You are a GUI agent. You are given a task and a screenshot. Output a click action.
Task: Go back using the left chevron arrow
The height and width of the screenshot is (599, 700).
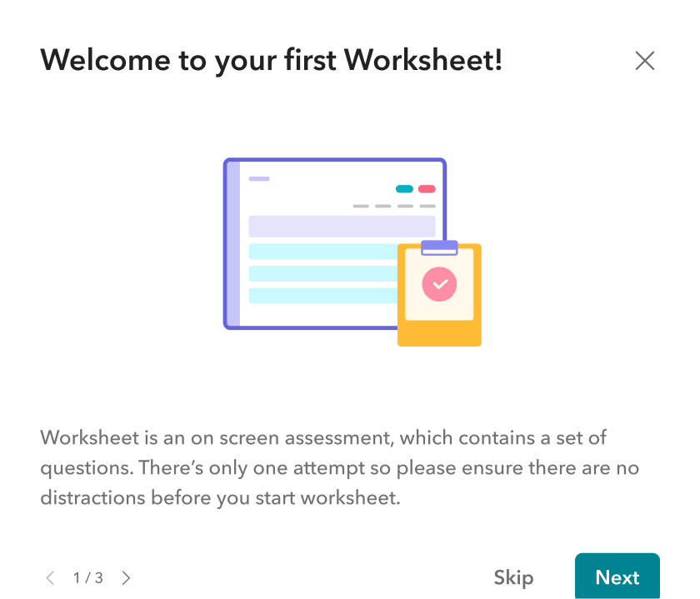pos(50,577)
